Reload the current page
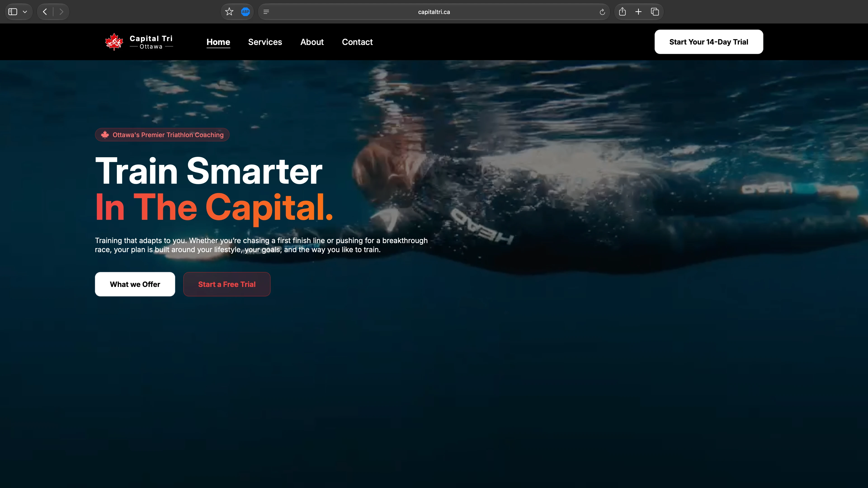Image resolution: width=868 pixels, height=488 pixels. (x=602, y=12)
